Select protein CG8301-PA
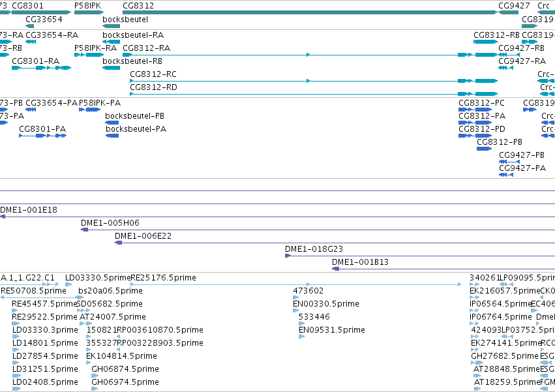This screenshot has width=555, height=392. [43, 136]
